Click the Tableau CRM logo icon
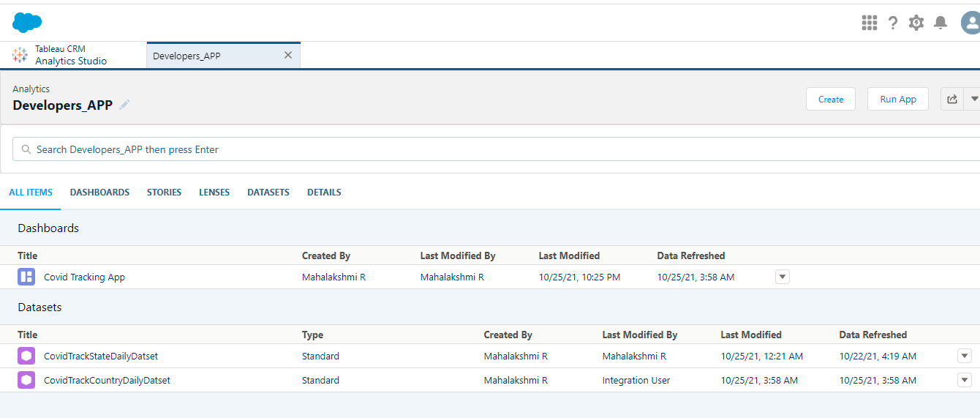Viewport: 980px width, 418px height. [x=20, y=55]
